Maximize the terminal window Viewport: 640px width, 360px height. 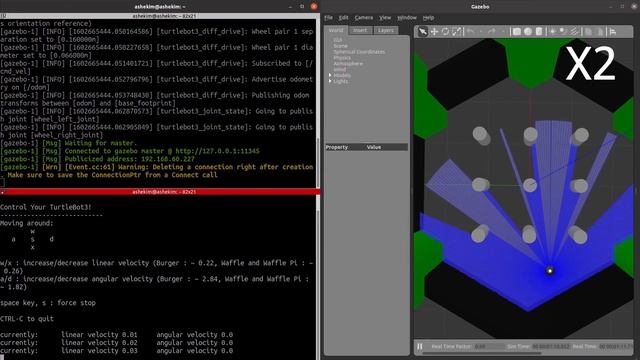[x=302, y=7]
